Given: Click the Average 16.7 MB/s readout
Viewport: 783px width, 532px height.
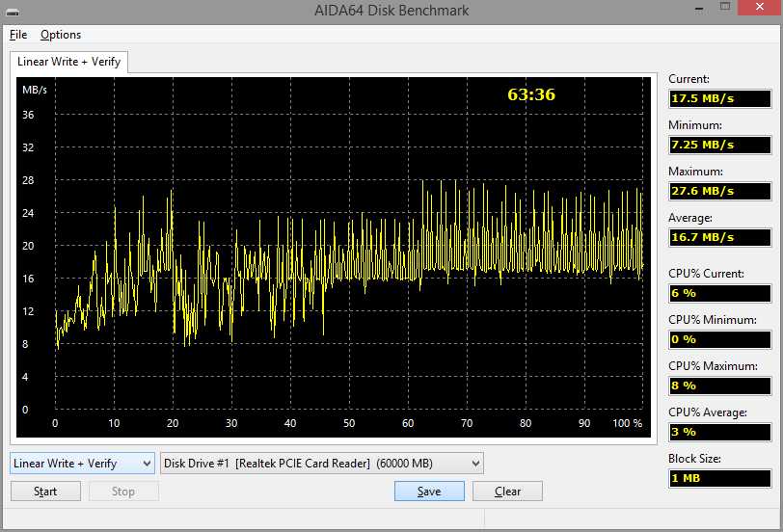Looking at the screenshot, I should pyautogui.click(x=719, y=237).
